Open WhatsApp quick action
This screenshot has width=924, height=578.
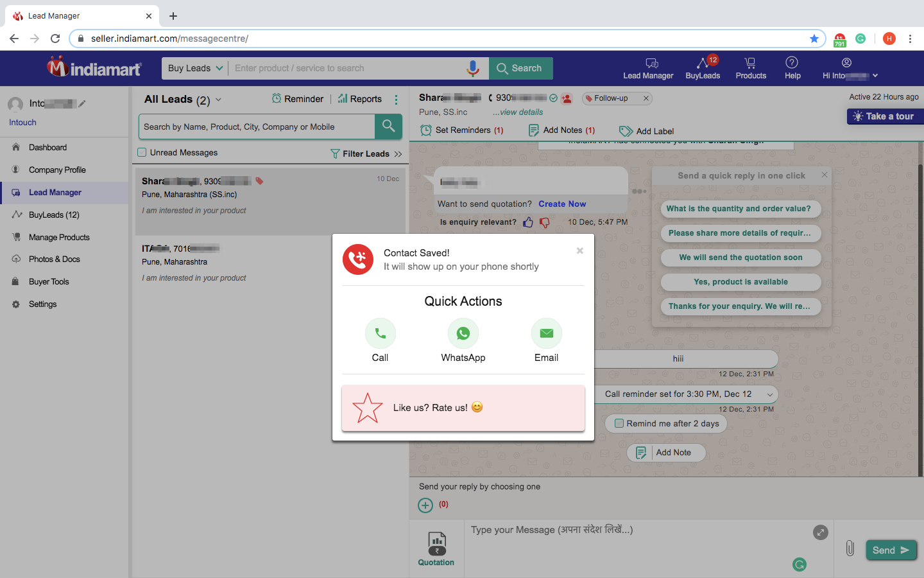coord(463,333)
